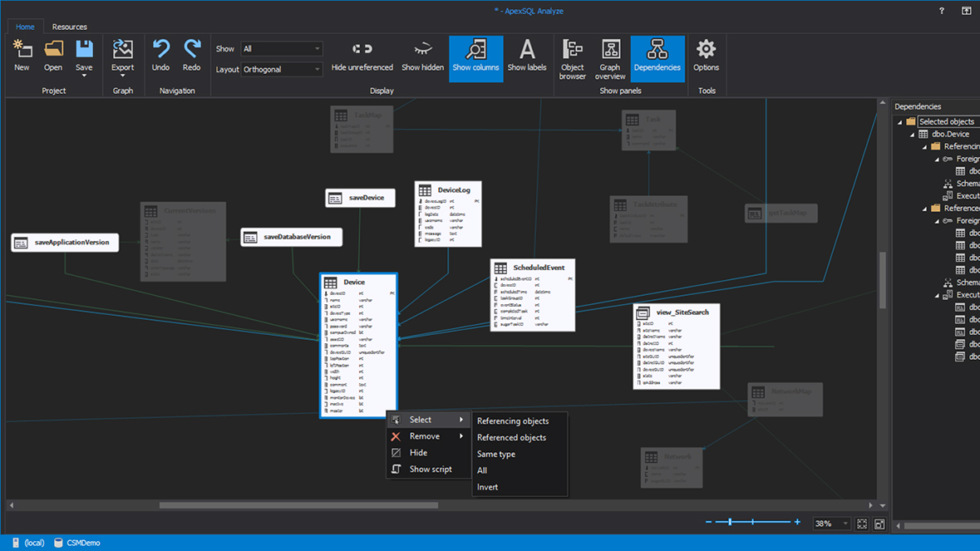Toggle the Object browser panel
Screen dimensions: 980x551
pos(573,59)
